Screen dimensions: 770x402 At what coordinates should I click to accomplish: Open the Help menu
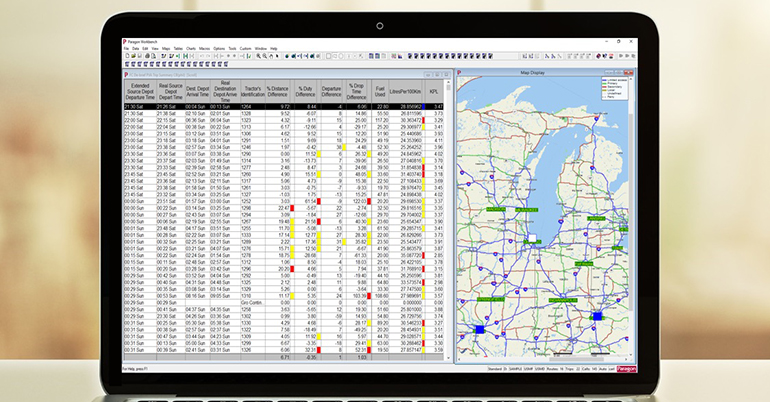274,47
